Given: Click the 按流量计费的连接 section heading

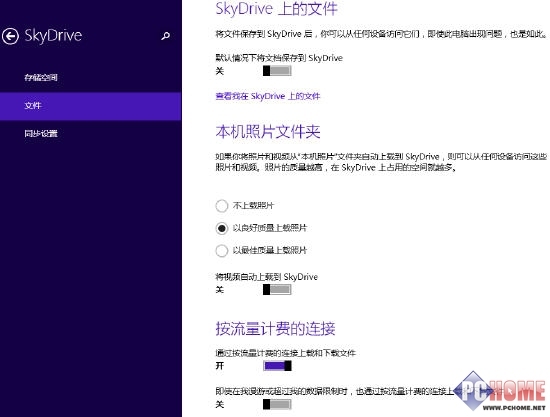Looking at the screenshot, I should tap(275, 329).
